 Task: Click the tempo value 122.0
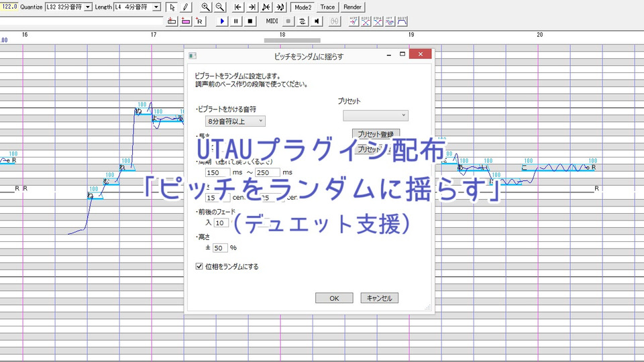[x=9, y=7]
